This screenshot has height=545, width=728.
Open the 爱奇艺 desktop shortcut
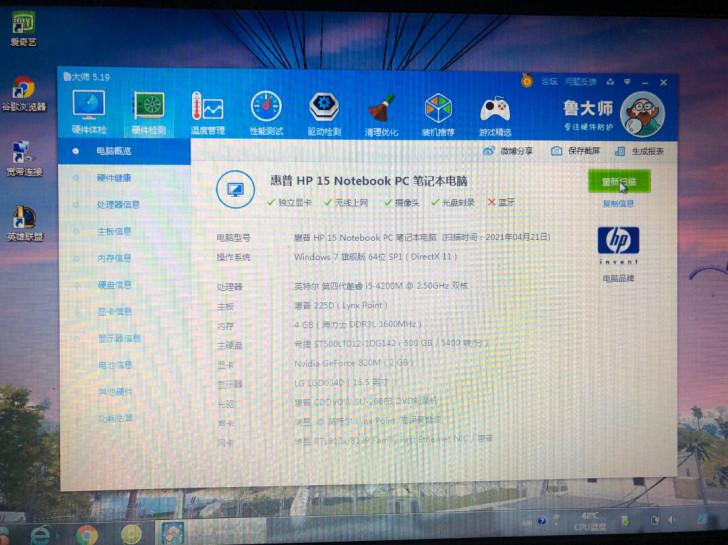[x=23, y=29]
